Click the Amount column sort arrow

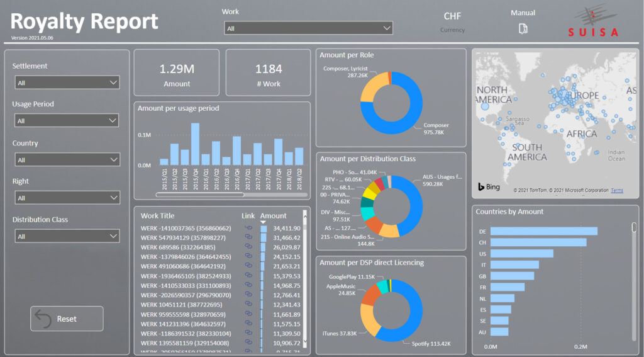pyautogui.click(x=264, y=222)
